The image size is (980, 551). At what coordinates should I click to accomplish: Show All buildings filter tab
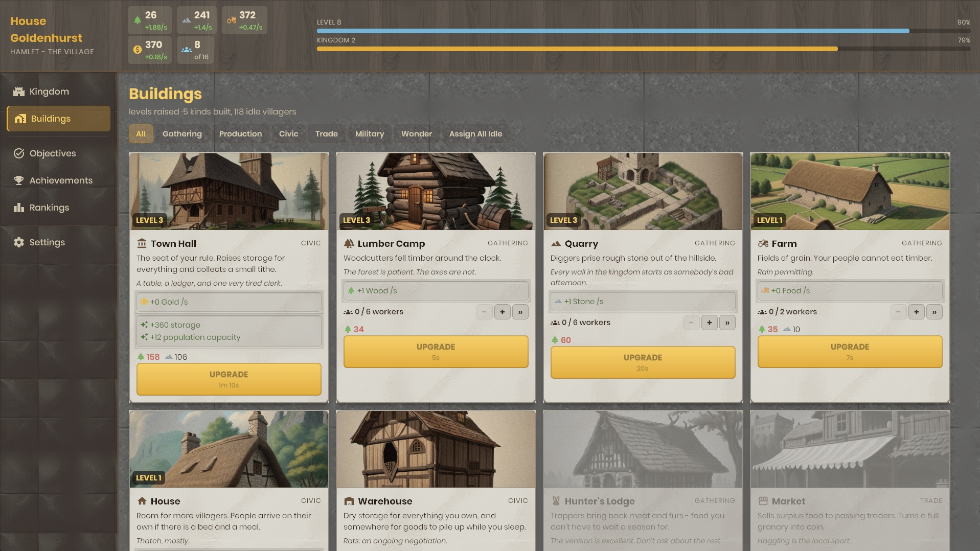point(141,134)
